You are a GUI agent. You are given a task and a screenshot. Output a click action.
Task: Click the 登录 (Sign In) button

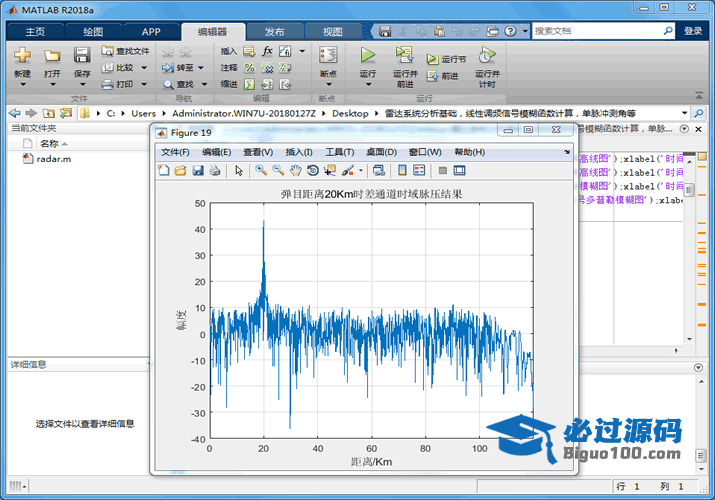click(693, 31)
